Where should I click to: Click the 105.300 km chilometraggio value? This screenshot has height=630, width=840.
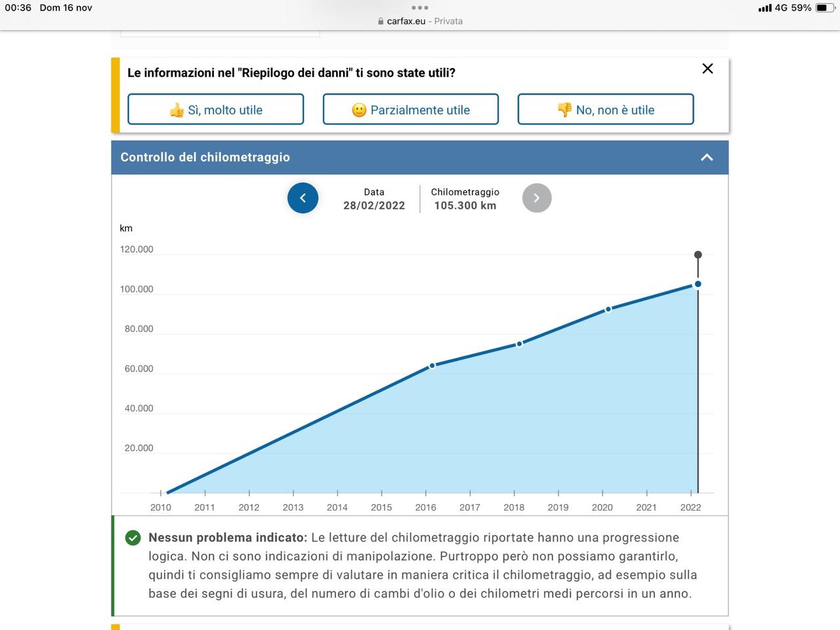tap(465, 205)
